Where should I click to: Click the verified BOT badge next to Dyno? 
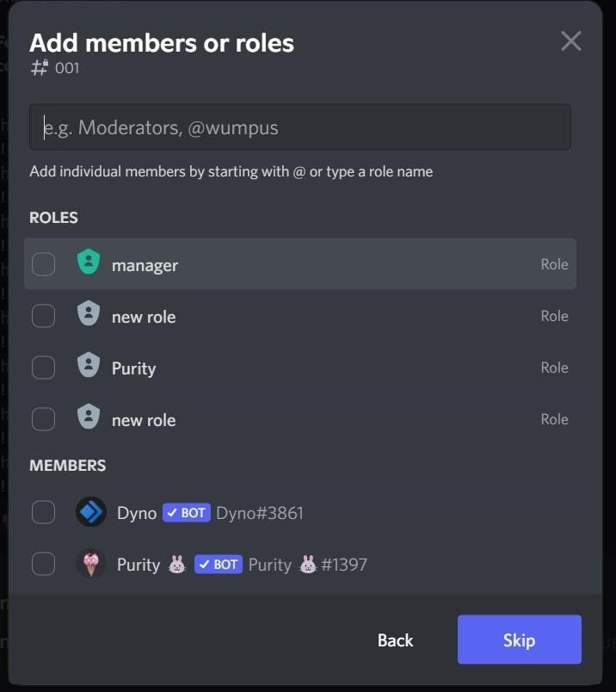coord(186,513)
